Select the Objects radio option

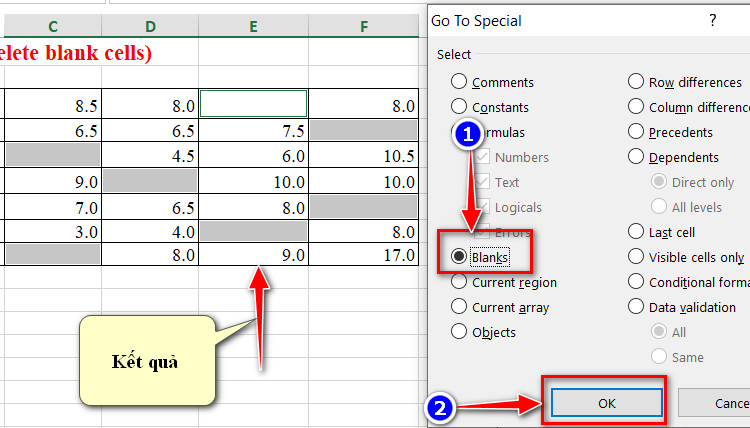click(x=459, y=331)
